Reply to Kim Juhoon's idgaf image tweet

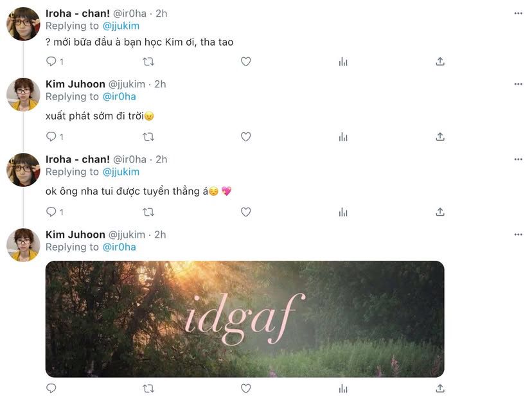click(51, 388)
